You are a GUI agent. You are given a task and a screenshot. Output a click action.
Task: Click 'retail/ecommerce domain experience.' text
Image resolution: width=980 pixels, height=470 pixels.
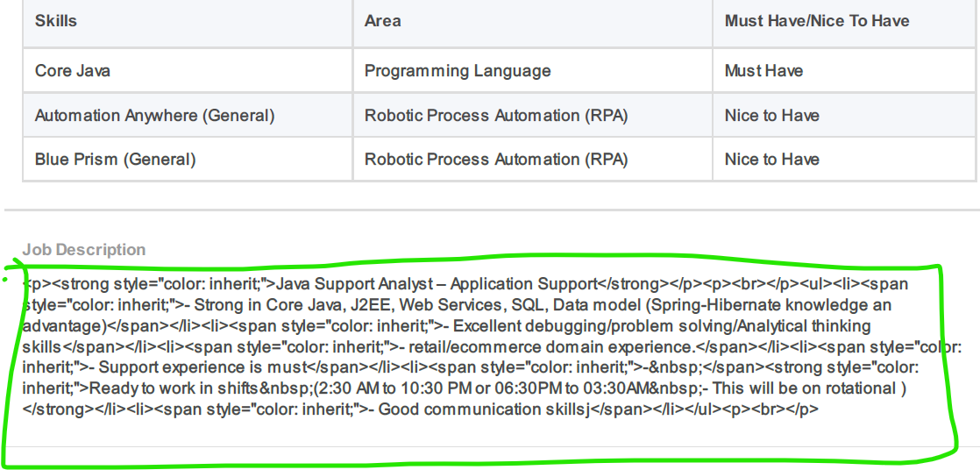[x=552, y=346]
